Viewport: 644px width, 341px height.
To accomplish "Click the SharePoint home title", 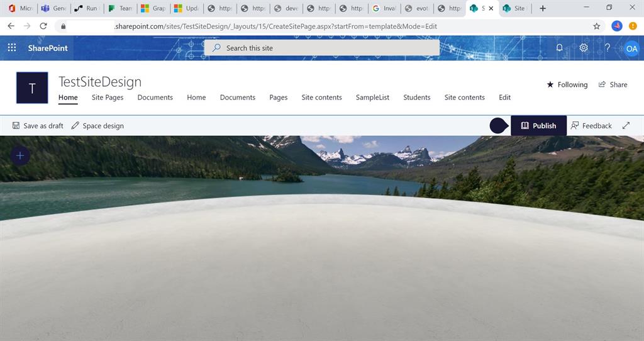I will 48,48.
